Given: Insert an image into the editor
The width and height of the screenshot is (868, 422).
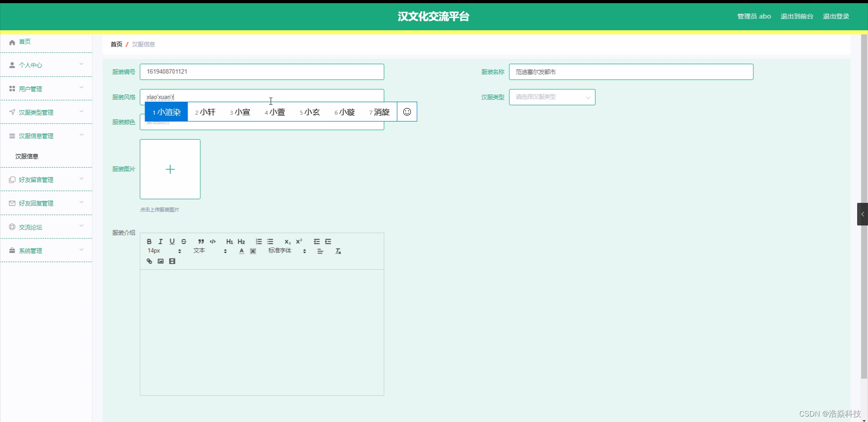Looking at the screenshot, I should point(160,261).
